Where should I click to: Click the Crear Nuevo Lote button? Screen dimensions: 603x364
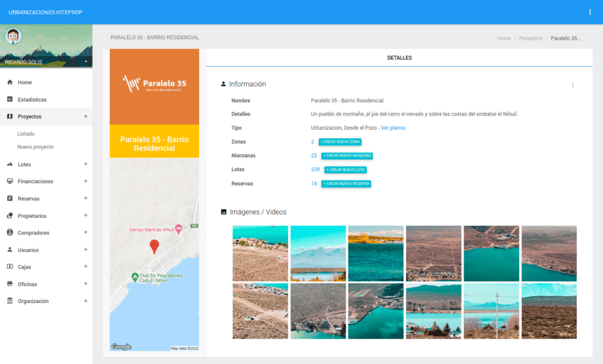pyautogui.click(x=346, y=170)
